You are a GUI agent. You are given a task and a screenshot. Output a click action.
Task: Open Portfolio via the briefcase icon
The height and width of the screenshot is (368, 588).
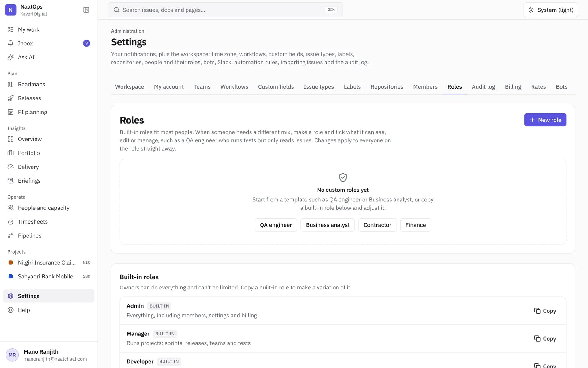coord(11,153)
